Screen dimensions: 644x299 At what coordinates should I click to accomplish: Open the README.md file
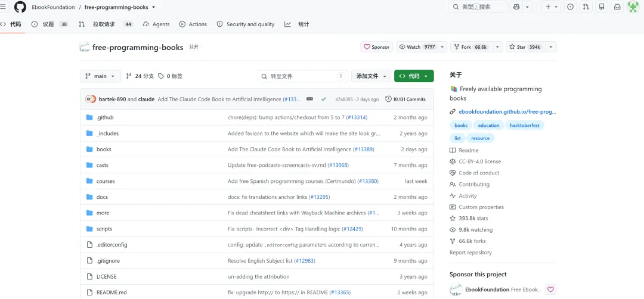[x=112, y=292]
